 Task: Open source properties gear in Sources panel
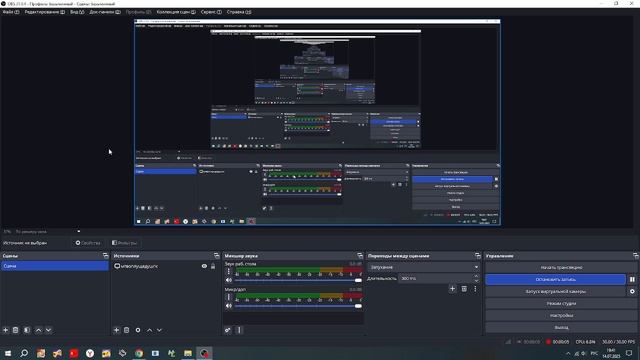tap(138, 330)
